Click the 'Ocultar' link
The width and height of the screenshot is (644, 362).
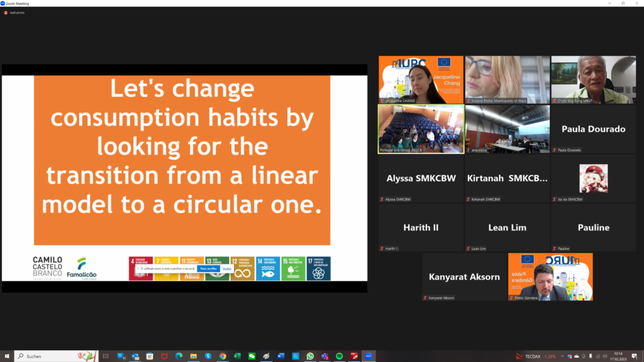pos(226,268)
